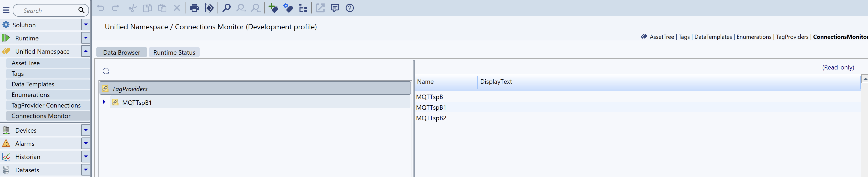Open TagProvider Connections in the sidebar
Screen dimensions: 868x177
[x=46, y=105]
